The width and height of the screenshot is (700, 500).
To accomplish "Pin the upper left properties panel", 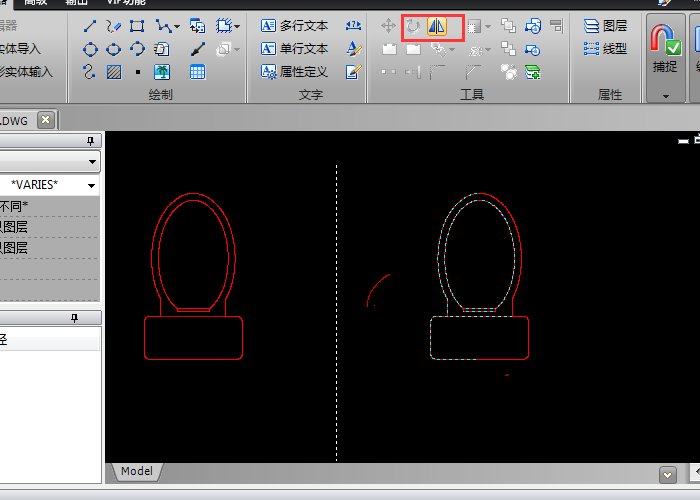I will [x=90, y=141].
